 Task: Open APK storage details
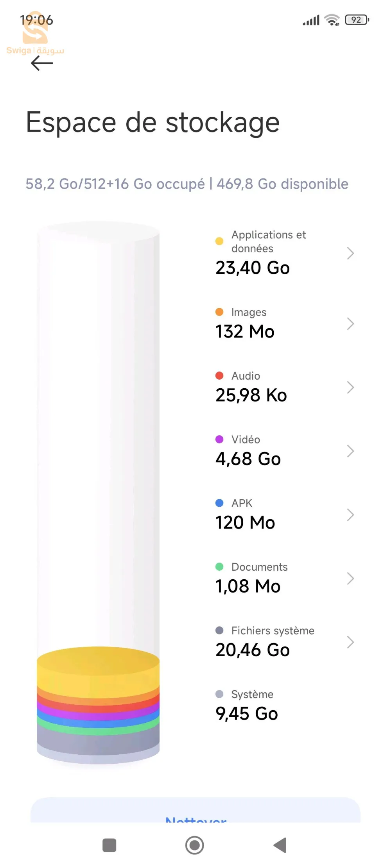(350, 515)
